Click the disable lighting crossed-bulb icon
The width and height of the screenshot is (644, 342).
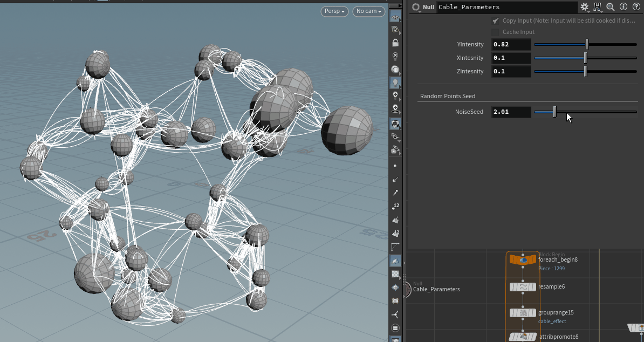(x=395, y=56)
